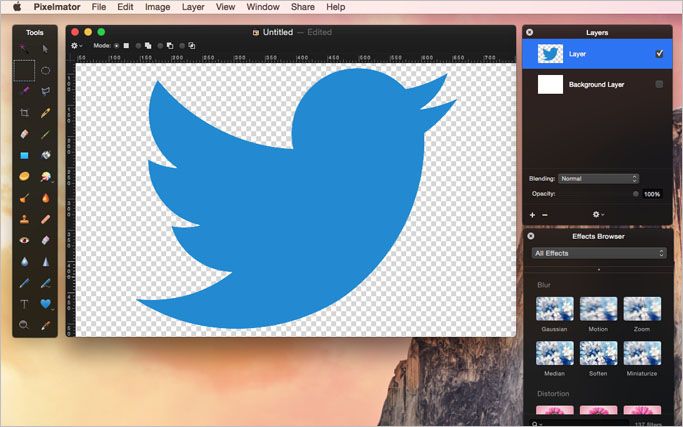The height and width of the screenshot is (427, 683).
Task: Open Layers panel gear menu
Action: (x=598, y=214)
